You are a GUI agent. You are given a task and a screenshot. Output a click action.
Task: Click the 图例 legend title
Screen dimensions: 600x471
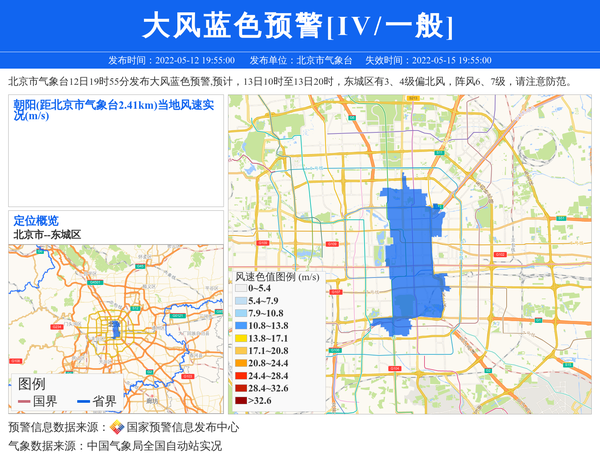pyautogui.click(x=32, y=384)
